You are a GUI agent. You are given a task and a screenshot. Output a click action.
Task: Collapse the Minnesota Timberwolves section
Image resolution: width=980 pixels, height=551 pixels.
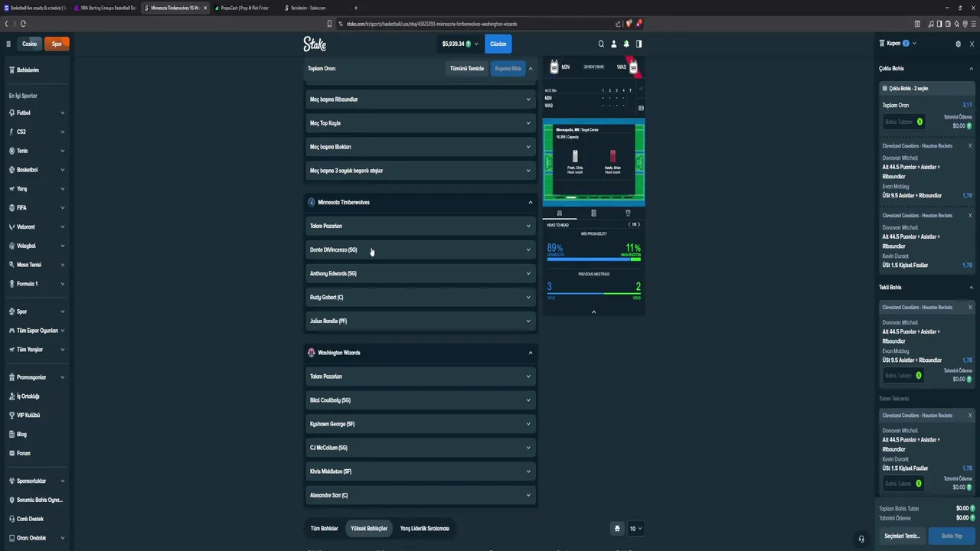(531, 202)
